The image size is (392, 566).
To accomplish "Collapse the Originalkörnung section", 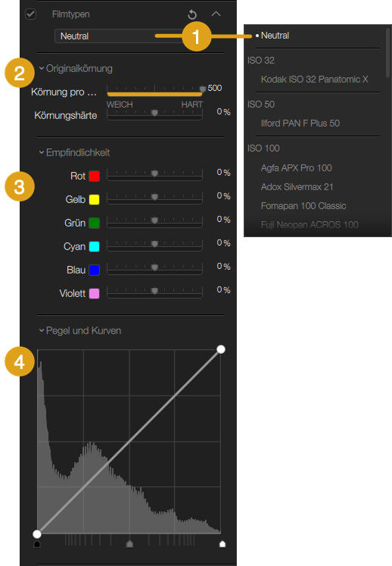I will (x=42, y=68).
